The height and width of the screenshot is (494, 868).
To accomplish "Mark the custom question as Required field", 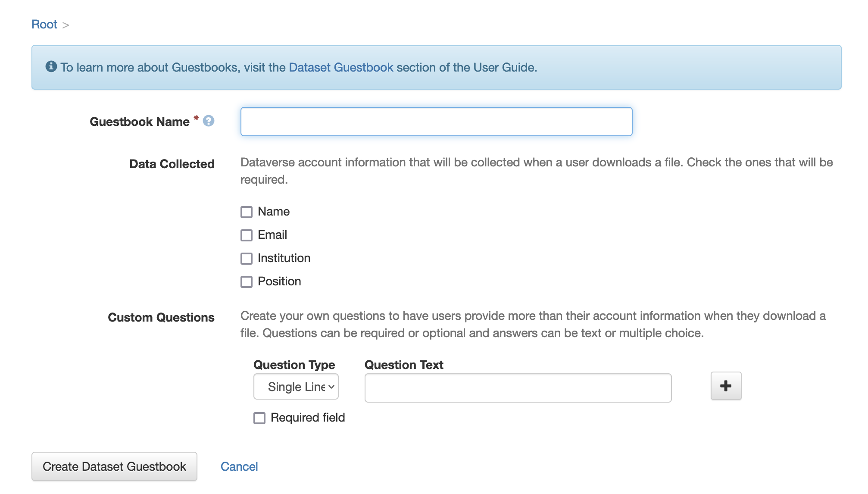I will [259, 418].
